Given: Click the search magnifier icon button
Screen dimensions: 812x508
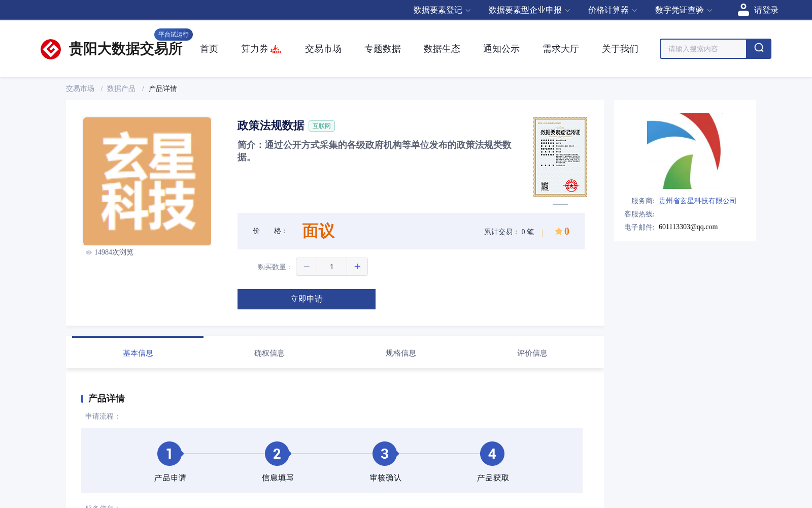Looking at the screenshot, I should pyautogui.click(x=759, y=49).
